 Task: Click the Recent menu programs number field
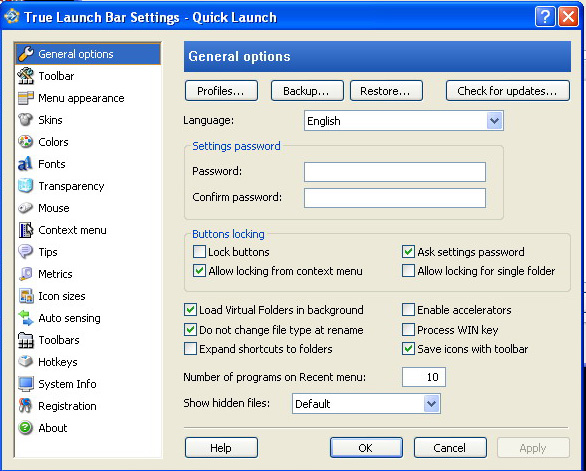424,377
